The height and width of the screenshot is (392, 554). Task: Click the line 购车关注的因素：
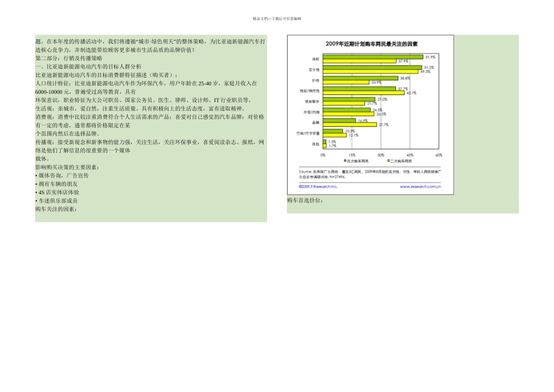point(57,209)
